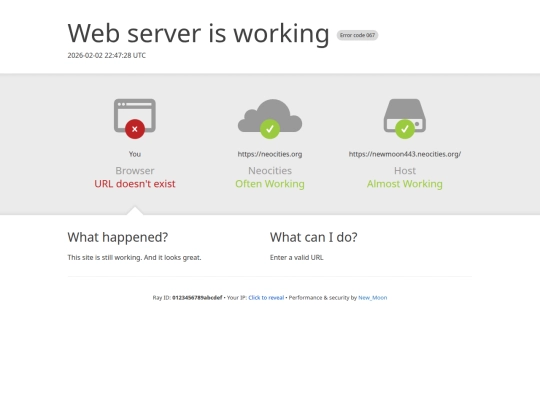Open the New_Moon link in footer

[373, 298]
